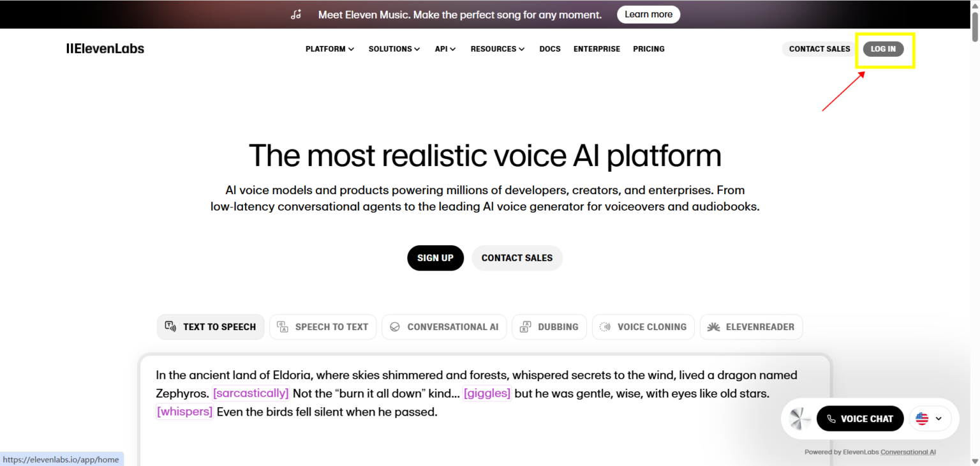Open the Solutions dropdown menu
The image size is (980, 466).
pos(394,49)
